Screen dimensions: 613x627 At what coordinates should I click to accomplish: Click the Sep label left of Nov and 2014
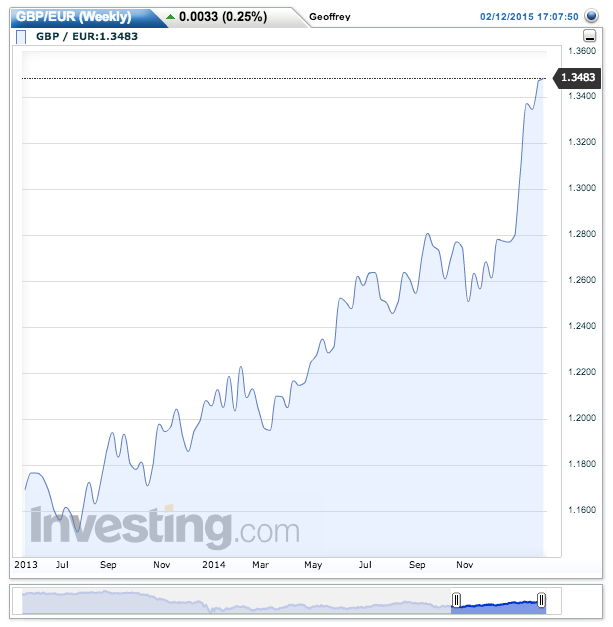(108, 565)
